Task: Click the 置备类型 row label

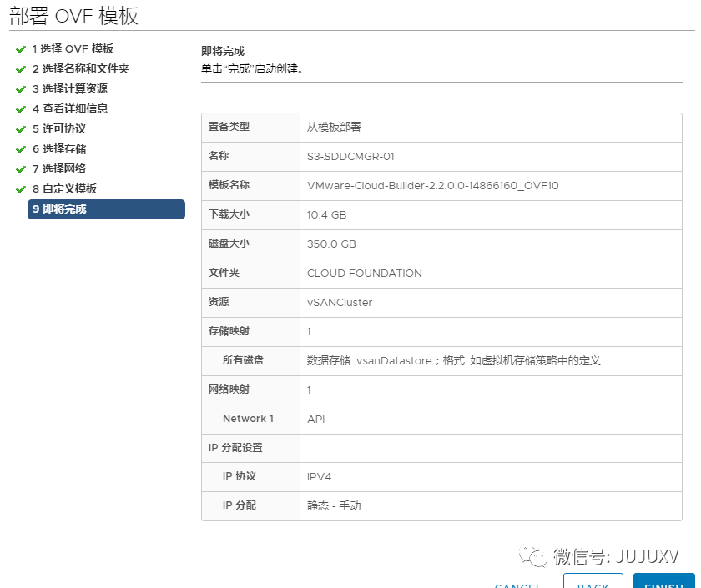Action: click(229, 127)
